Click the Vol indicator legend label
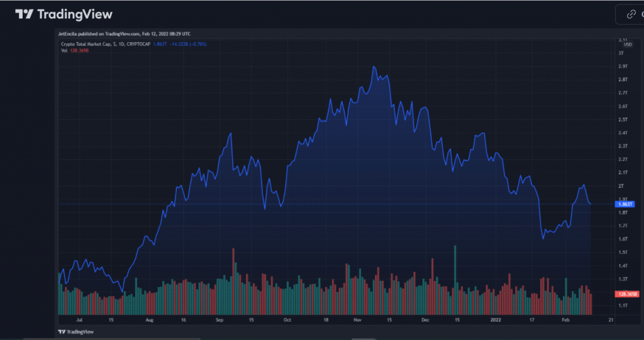 [64, 50]
